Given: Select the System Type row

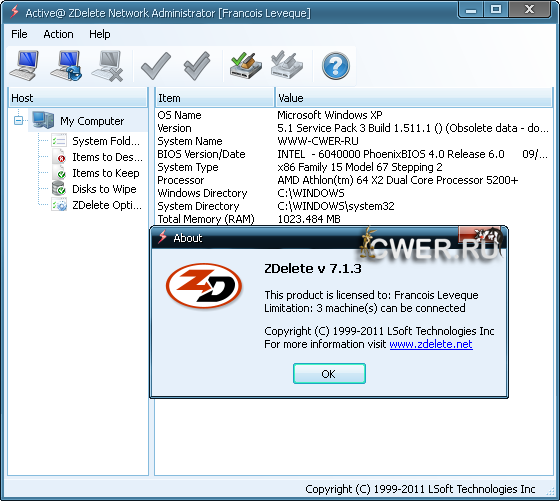Looking at the screenshot, I should click(354, 167).
